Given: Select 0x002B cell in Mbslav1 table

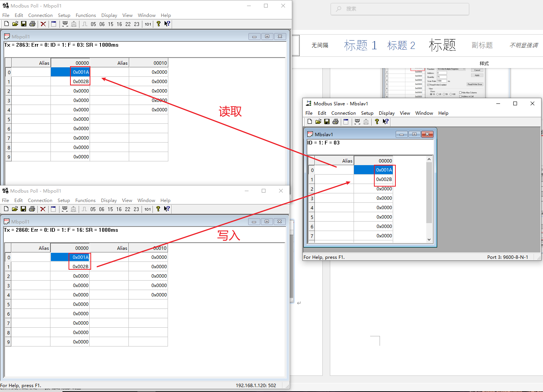Looking at the screenshot, I should click(x=373, y=179).
